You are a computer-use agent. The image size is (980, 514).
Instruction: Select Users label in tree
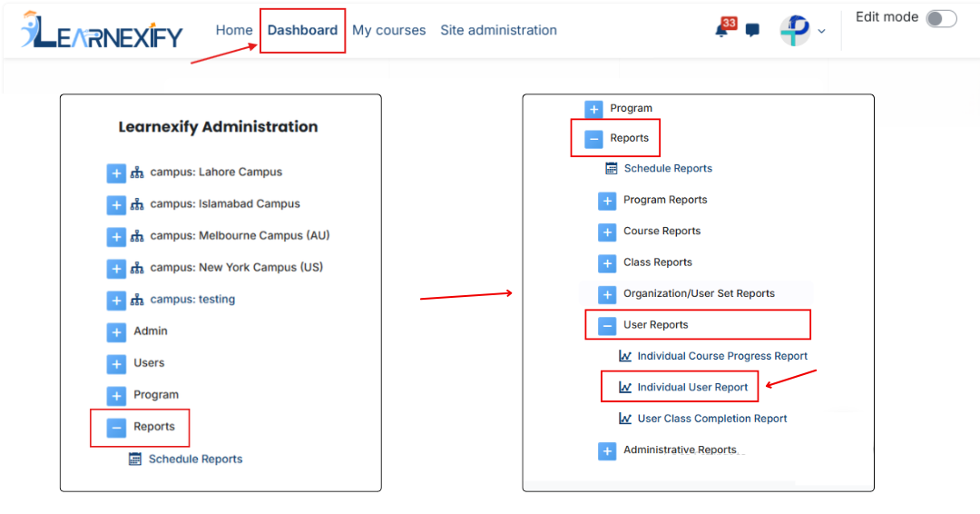[149, 362]
